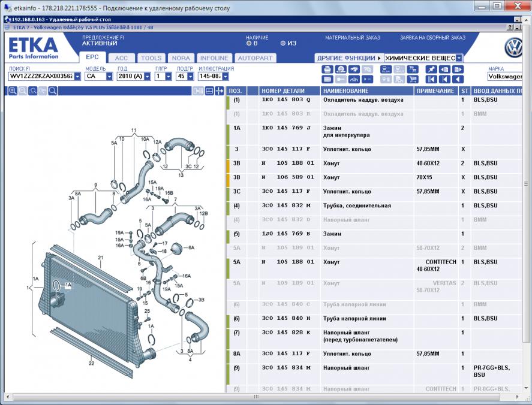Viewport: 532px width, 405px height.
Task: Click the zoom-to-region magnifier icon
Action: (32, 91)
